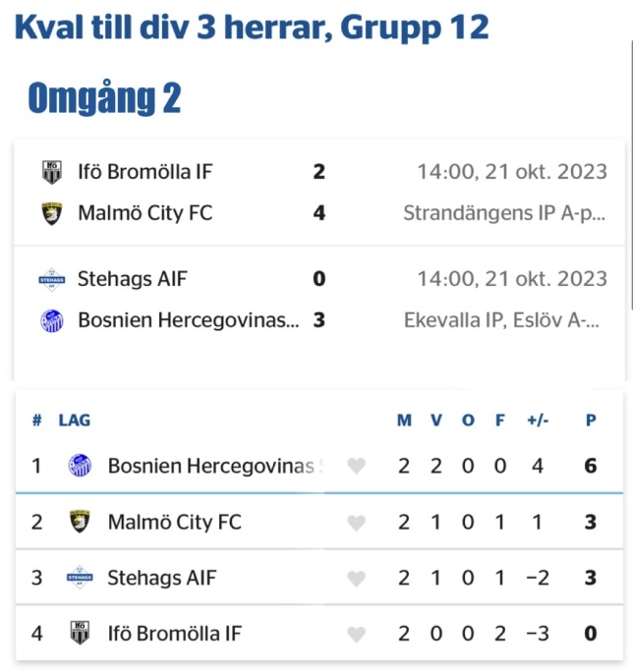The width and height of the screenshot is (633, 672).
Task: Toggle the favorite heart for Stehags AIF
Action: pos(356,579)
